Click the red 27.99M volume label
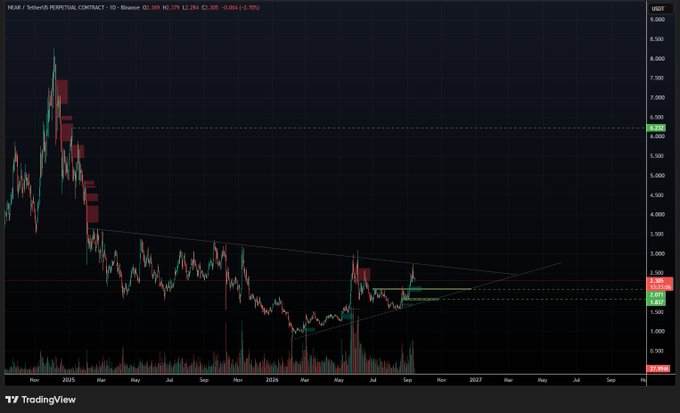 (658, 369)
